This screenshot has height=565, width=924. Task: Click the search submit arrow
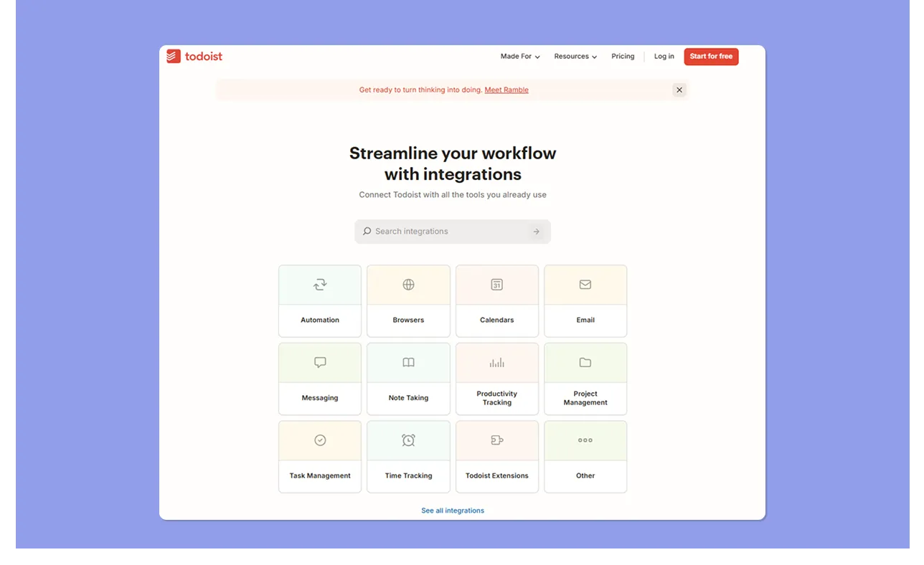(x=536, y=232)
